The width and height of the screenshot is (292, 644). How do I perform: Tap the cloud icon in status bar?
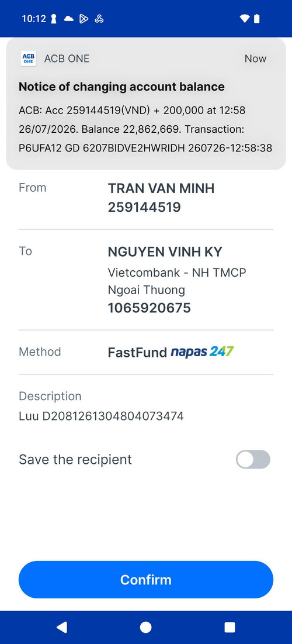point(68,19)
